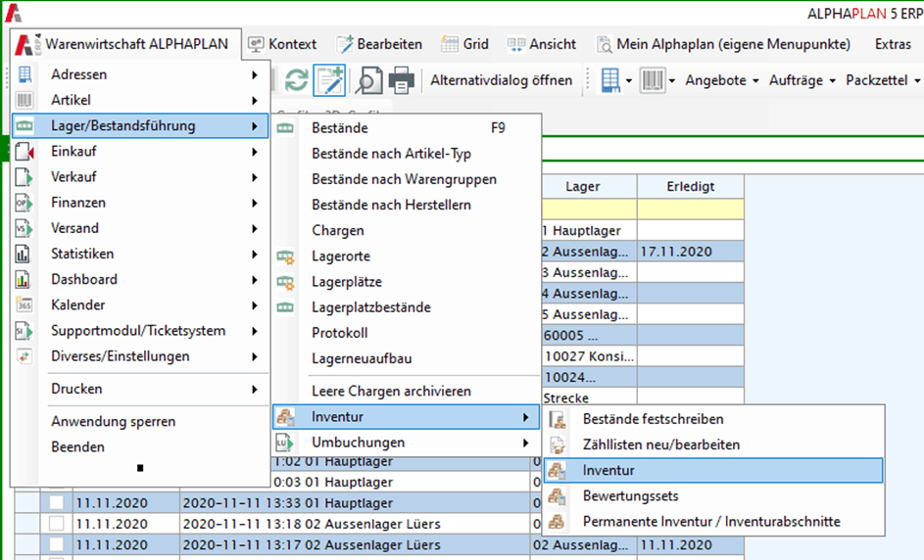Expand the Artikel submenu
The height and width of the screenshot is (560, 924).
point(255,101)
